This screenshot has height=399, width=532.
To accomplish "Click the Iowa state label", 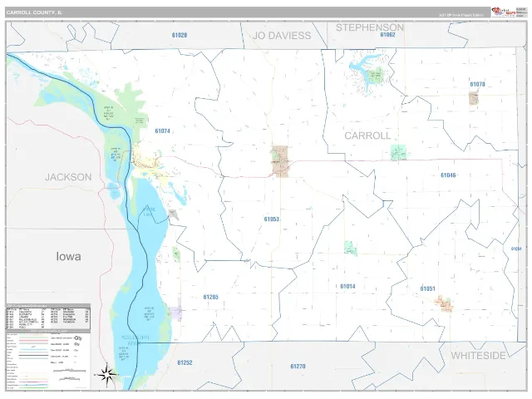I will (x=68, y=257).
